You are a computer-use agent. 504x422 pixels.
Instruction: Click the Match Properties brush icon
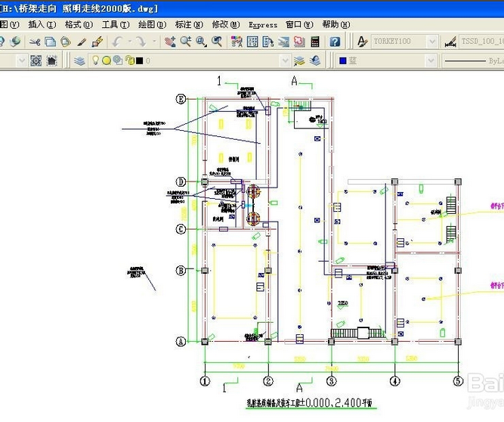point(82,42)
